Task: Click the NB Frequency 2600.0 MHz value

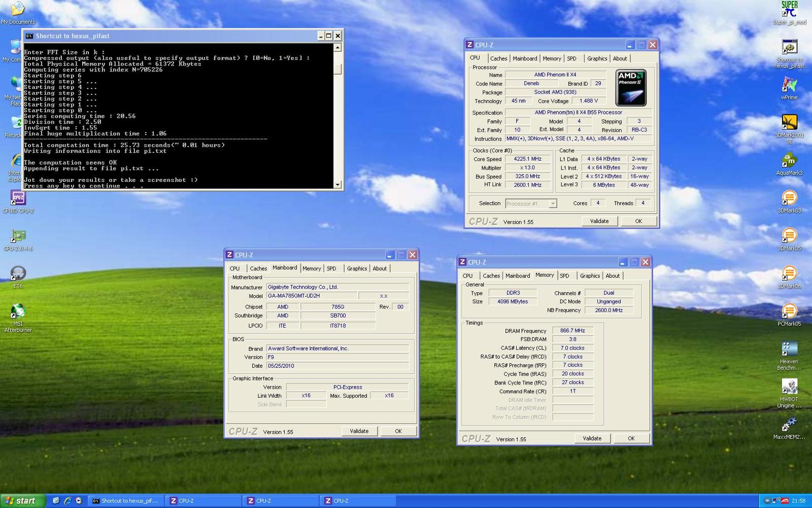Action: [608, 310]
